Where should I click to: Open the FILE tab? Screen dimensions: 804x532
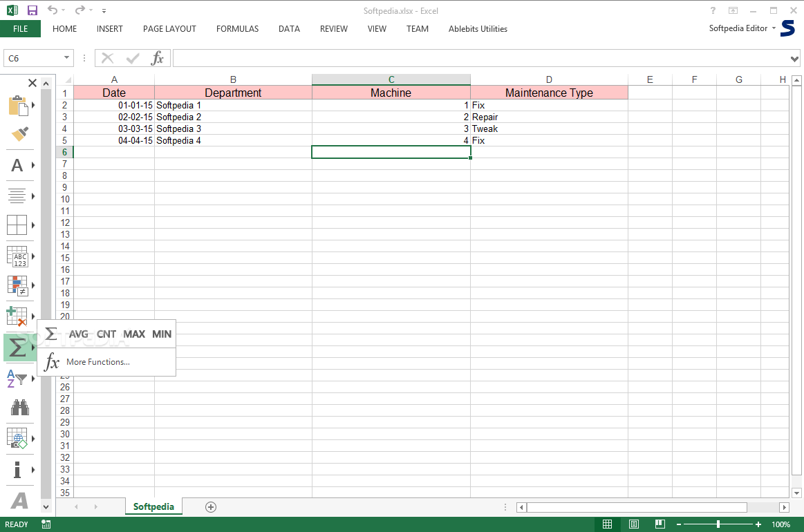(x=21, y=29)
